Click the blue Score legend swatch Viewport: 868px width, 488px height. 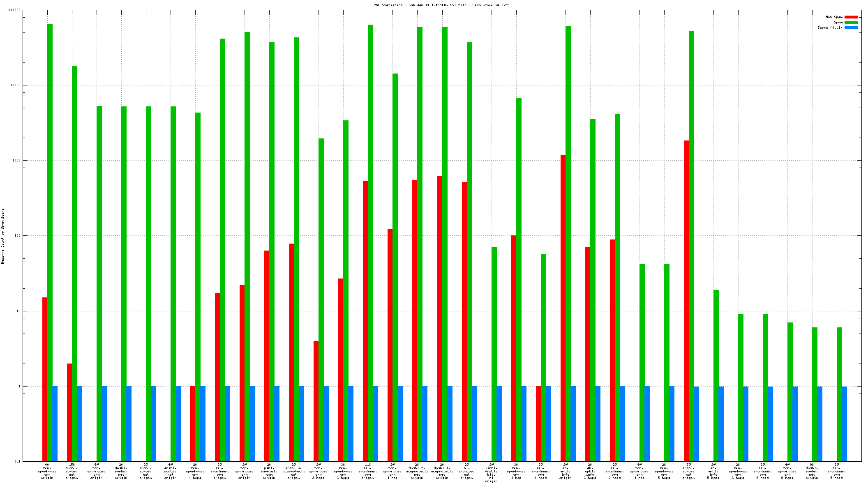coord(851,28)
